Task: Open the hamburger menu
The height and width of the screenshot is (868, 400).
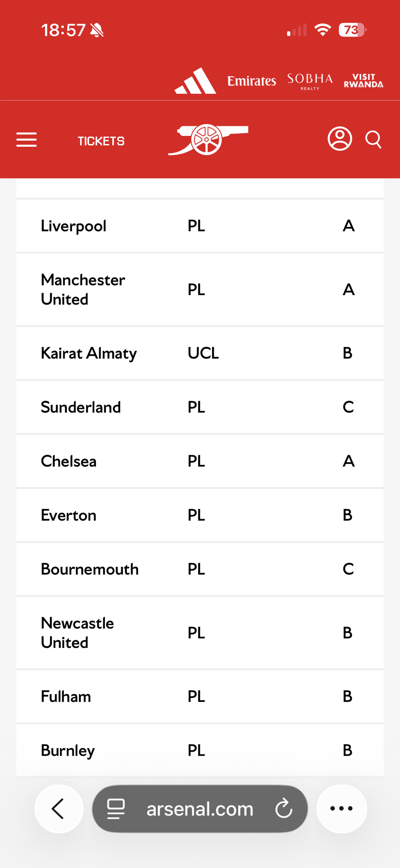Action: tap(26, 140)
